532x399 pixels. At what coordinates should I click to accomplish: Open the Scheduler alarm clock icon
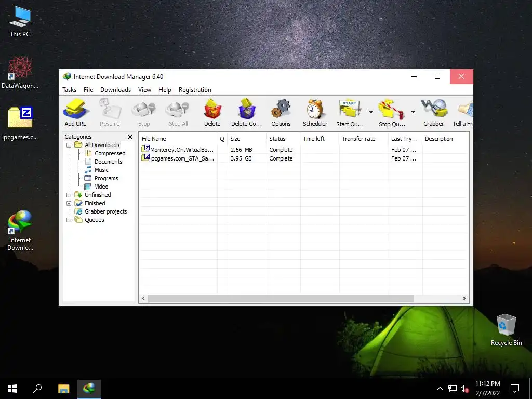(x=315, y=113)
